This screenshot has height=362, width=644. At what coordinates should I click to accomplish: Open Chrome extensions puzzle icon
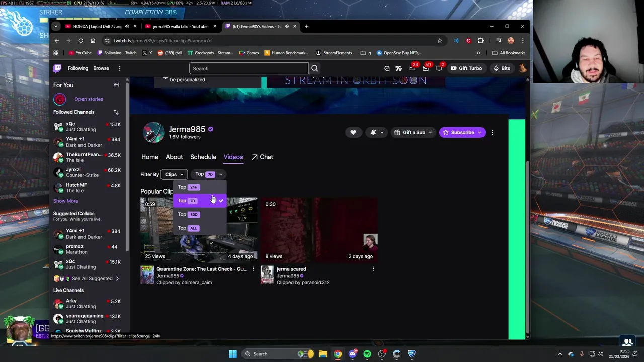[480, 40]
